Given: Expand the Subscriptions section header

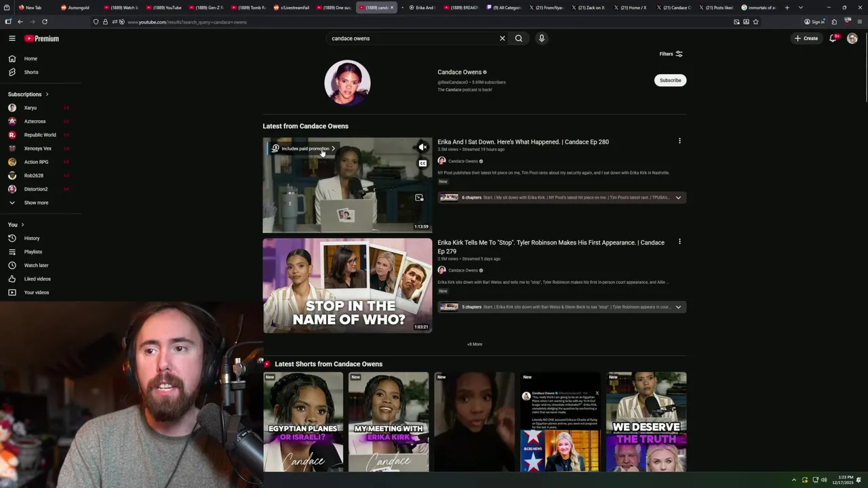Looking at the screenshot, I should 28,94.
